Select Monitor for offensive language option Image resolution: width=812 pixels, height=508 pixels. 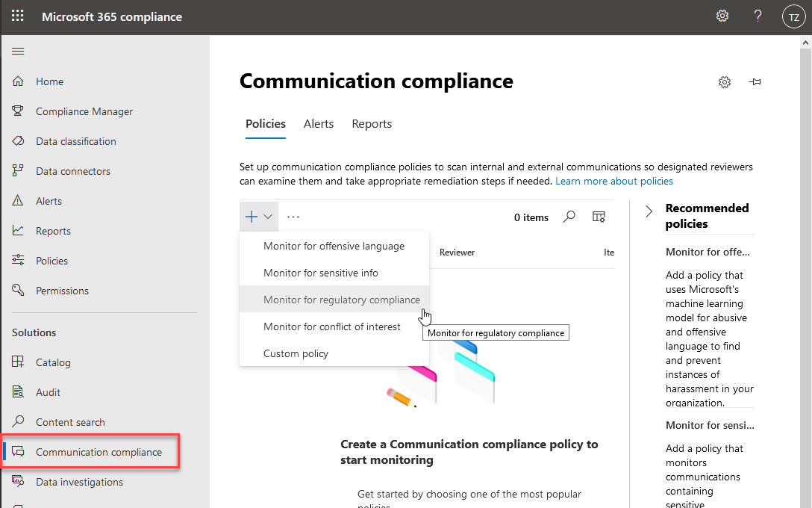pos(334,246)
